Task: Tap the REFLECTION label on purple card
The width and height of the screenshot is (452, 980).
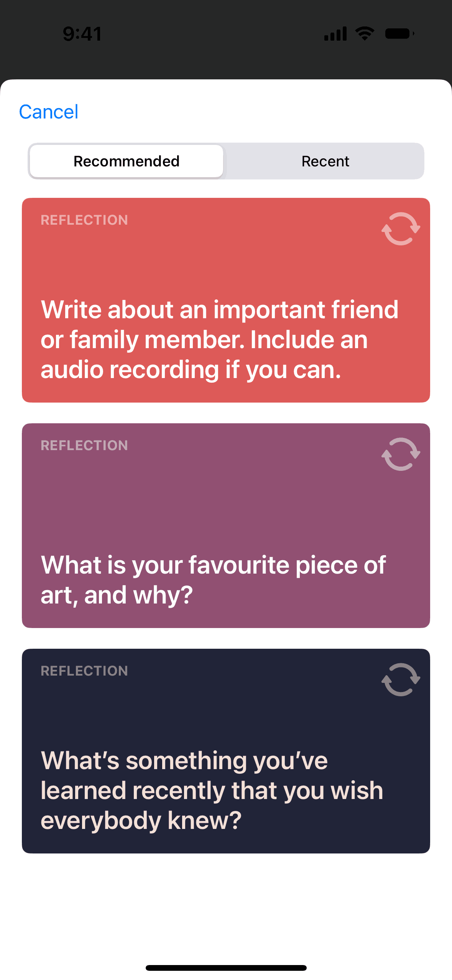Action: pyautogui.click(x=84, y=446)
